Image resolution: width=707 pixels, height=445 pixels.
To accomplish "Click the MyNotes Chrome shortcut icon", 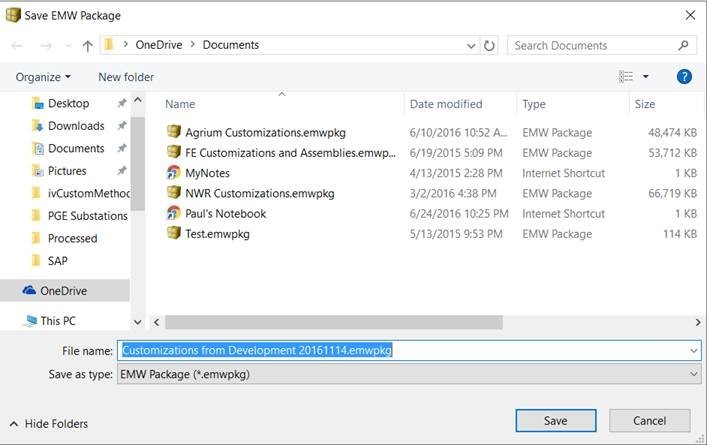I will 174,173.
